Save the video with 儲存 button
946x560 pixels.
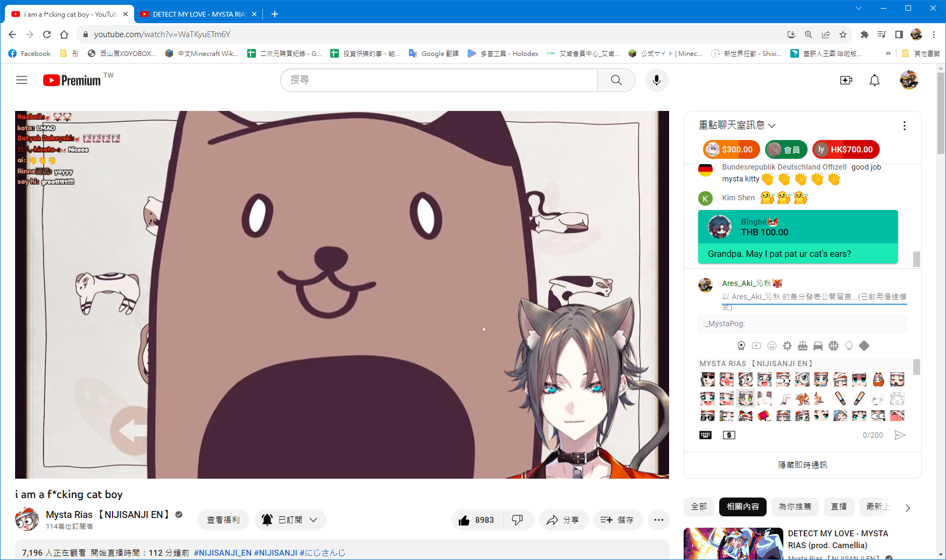(618, 520)
